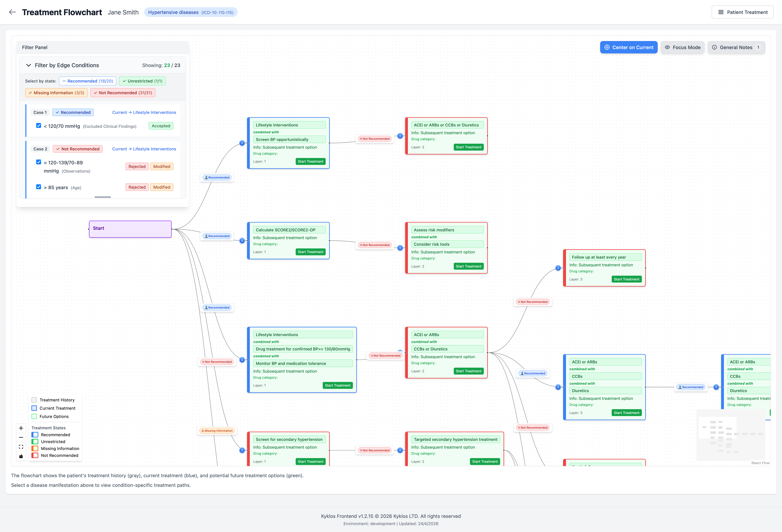Image resolution: width=782 pixels, height=532 pixels.
Task: Toggle Missing Information (3/3) state filter
Action: click(56, 93)
